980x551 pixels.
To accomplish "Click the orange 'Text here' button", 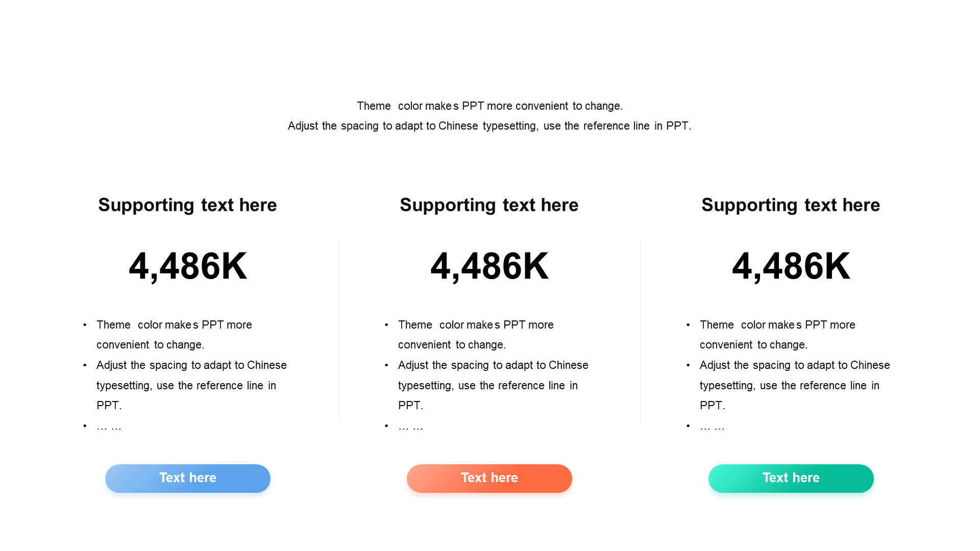I will [489, 478].
